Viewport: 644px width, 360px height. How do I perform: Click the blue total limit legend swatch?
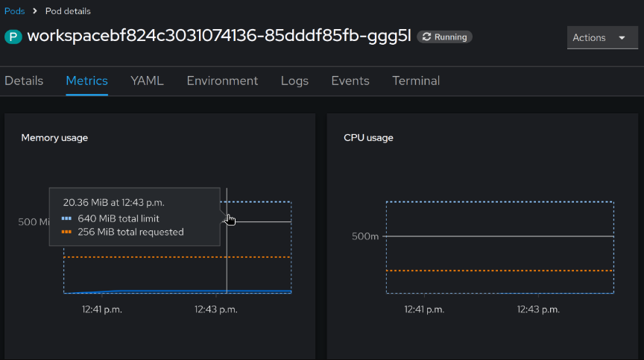66,218
